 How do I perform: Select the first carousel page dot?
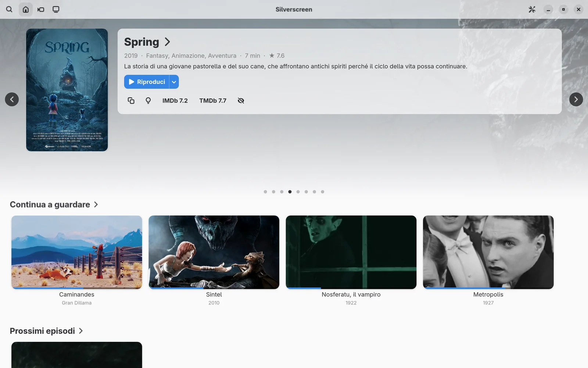pyautogui.click(x=265, y=192)
